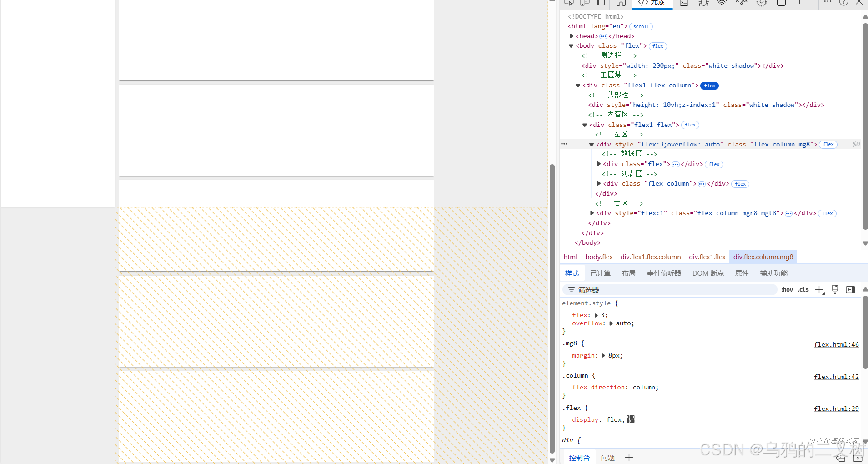Open the flex.html:29 source link
This screenshot has height=464, width=868.
click(836, 408)
